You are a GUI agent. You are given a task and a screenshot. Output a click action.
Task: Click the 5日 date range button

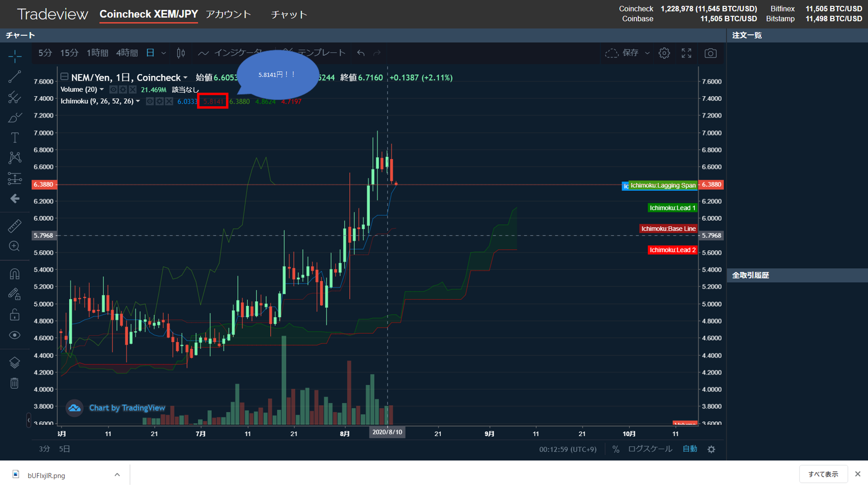point(65,449)
